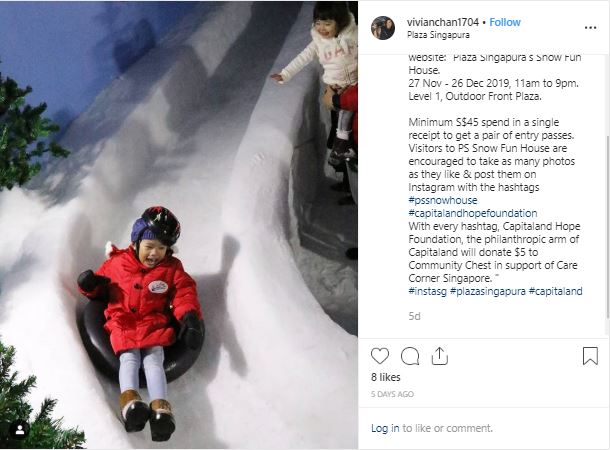Open the three-dot more options menu
The height and width of the screenshot is (450, 610).
[590, 28]
